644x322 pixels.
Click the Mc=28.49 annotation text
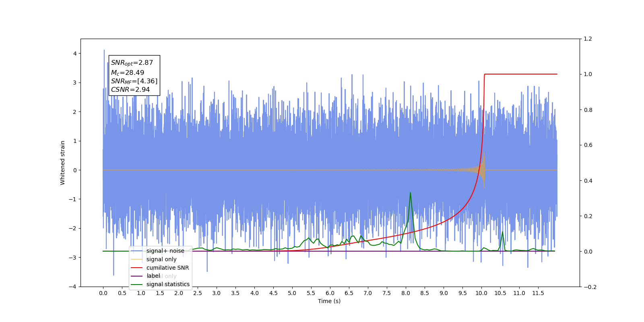coord(128,73)
